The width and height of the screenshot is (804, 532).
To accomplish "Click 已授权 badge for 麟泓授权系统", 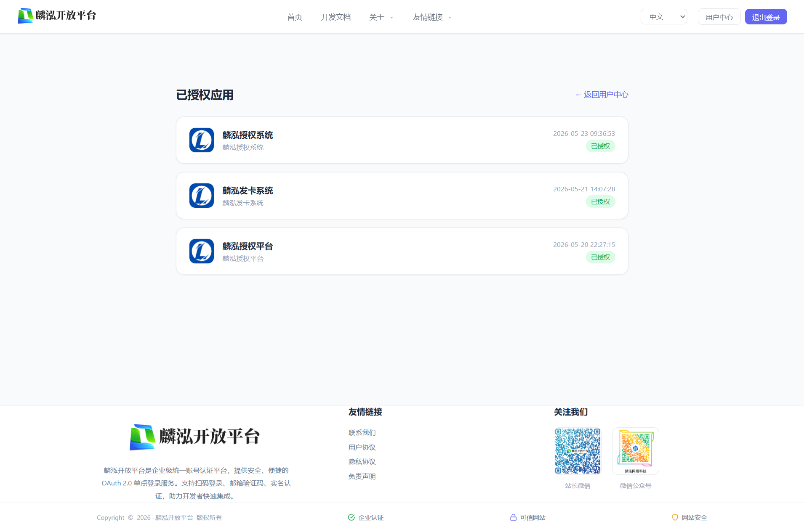I will (600, 146).
